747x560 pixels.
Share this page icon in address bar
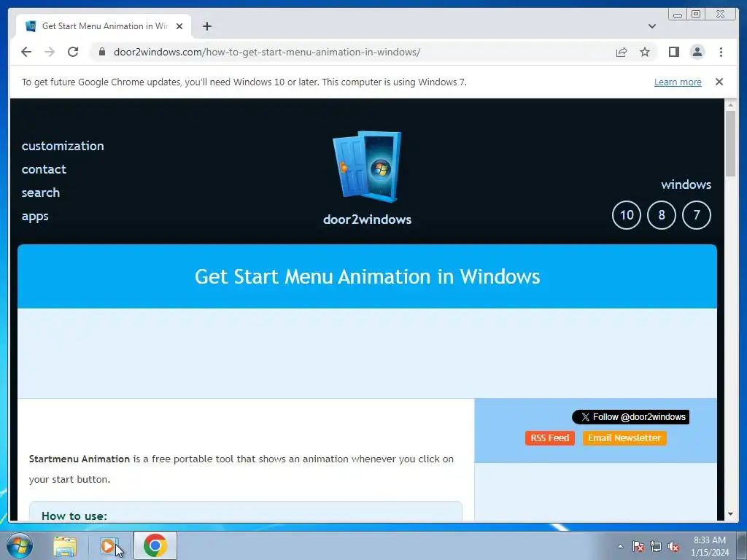point(622,52)
